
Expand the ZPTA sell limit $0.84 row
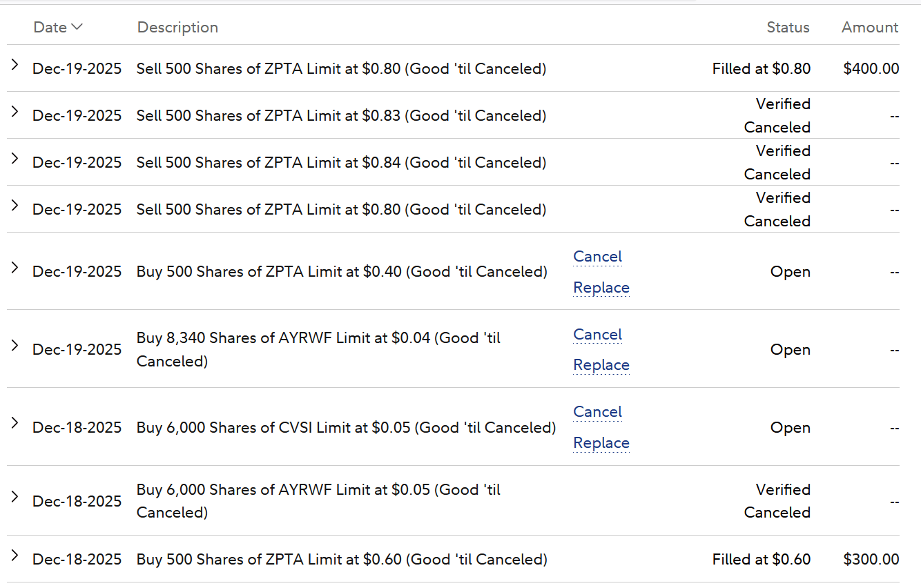click(14, 159)
